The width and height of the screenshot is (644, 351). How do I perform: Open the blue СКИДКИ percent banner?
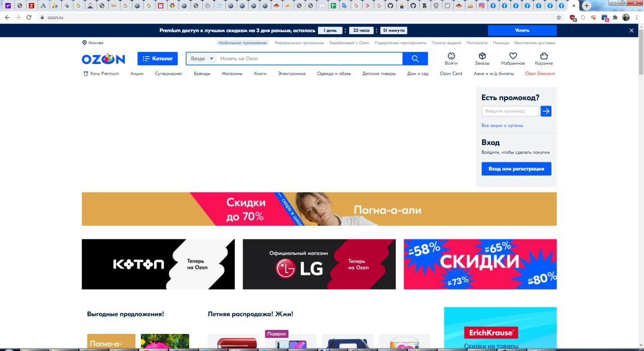(480, 264)
